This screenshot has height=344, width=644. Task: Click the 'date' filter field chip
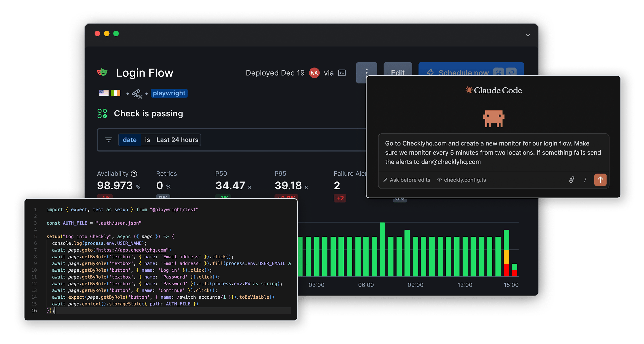pos(129,140)
